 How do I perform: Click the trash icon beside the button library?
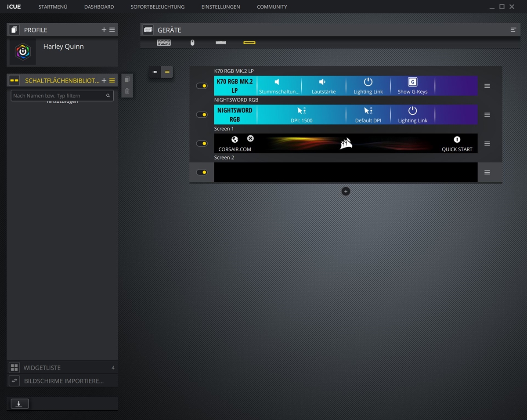(x=127, y=91)
